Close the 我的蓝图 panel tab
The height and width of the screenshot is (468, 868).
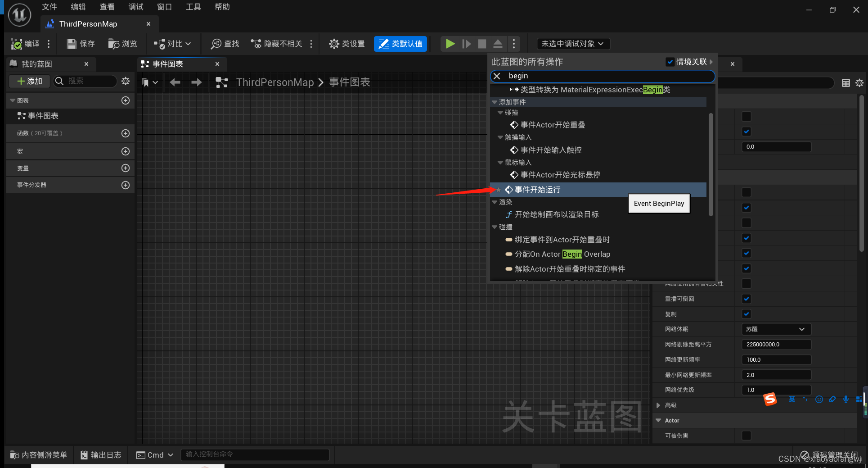point(86,64)
